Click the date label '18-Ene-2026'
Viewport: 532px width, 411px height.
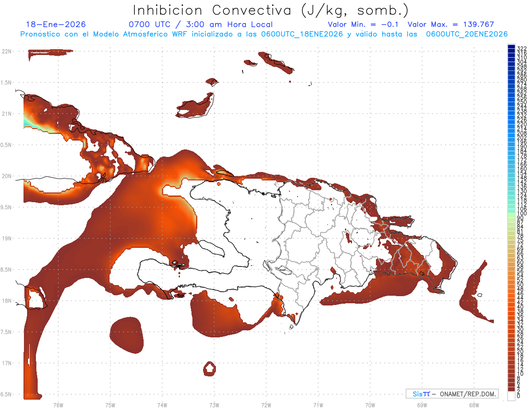click(56, 25)
